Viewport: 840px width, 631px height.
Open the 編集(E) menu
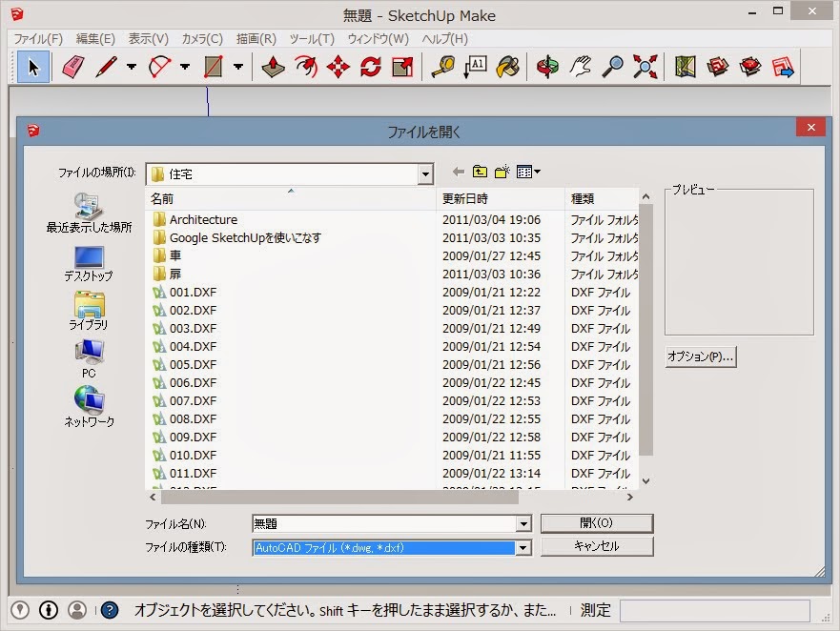(x=95, y=39)
